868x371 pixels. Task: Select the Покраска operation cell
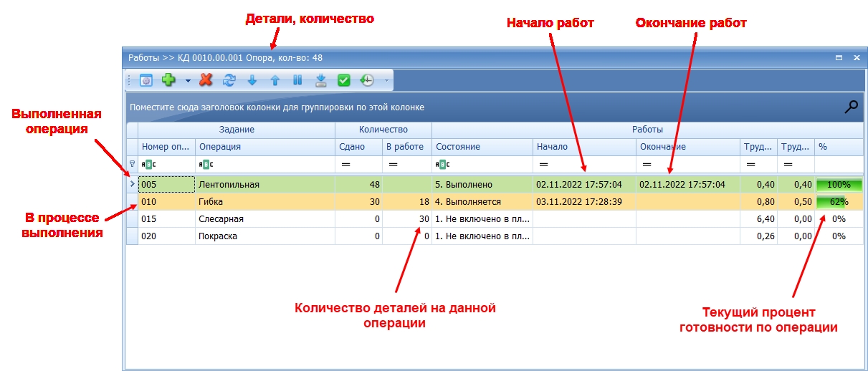point(265,236)
